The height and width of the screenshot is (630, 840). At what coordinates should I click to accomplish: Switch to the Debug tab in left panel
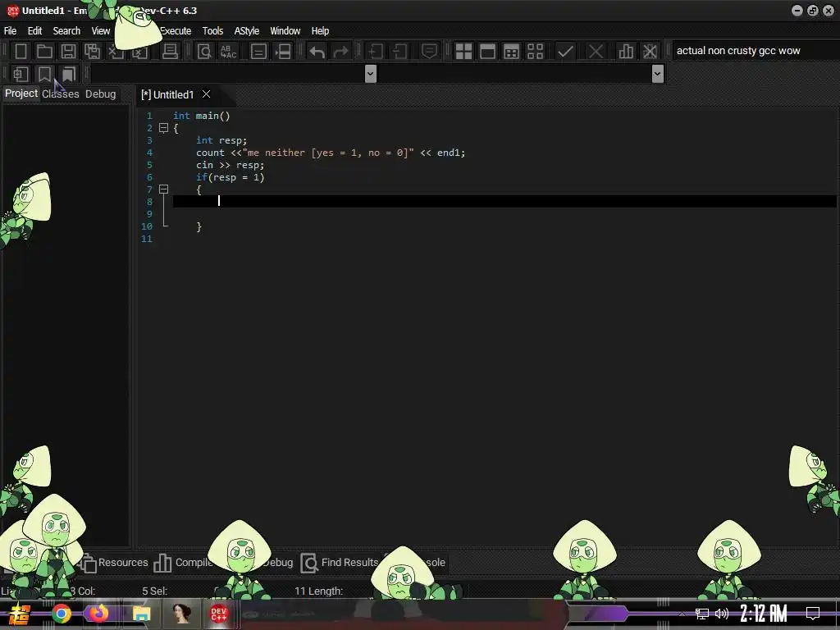click(100, 94)
